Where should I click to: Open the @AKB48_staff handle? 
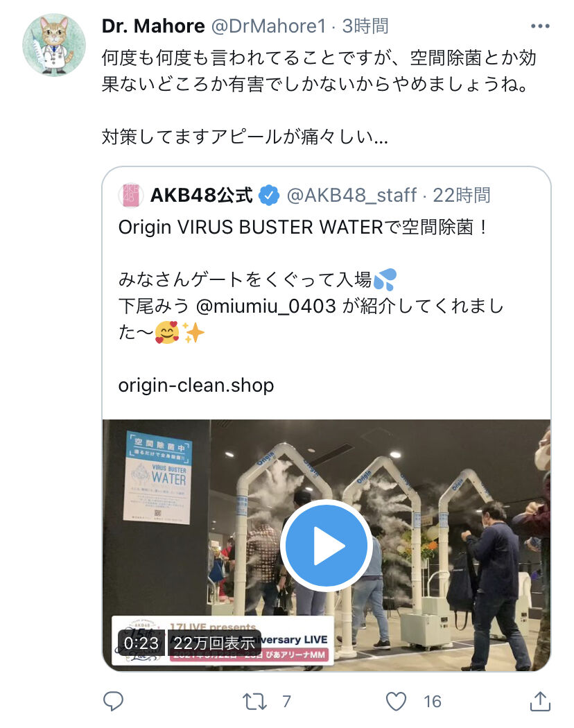click(x=351, y=196)
